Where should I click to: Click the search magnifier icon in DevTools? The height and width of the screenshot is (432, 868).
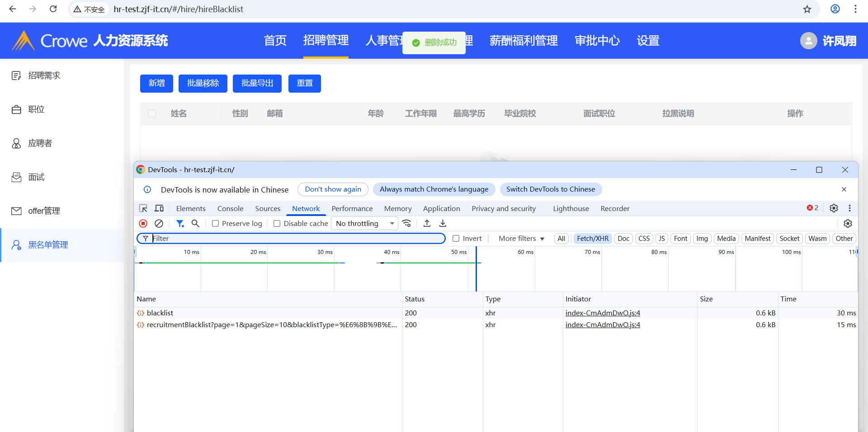tap(195, 223)
